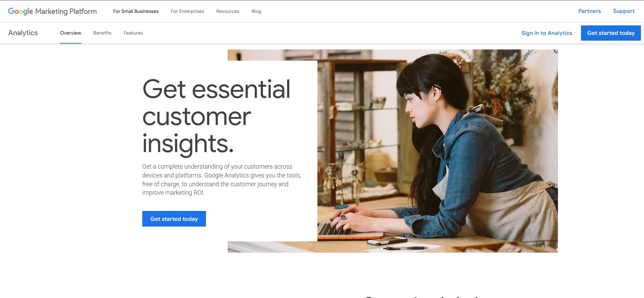Click Get started today in the header bar
The height and width of the screenshot is (298, 644).
(x=611, y=33)
